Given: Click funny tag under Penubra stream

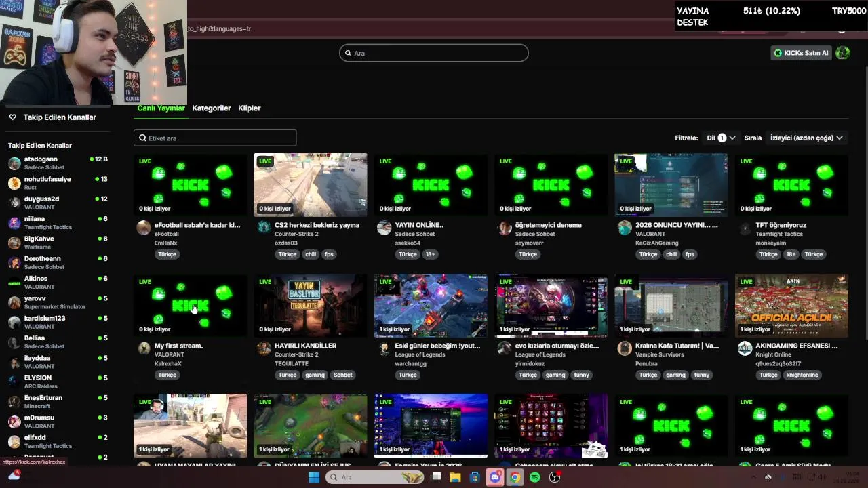Looking at the screenshot, I should (x=702, y=375).
